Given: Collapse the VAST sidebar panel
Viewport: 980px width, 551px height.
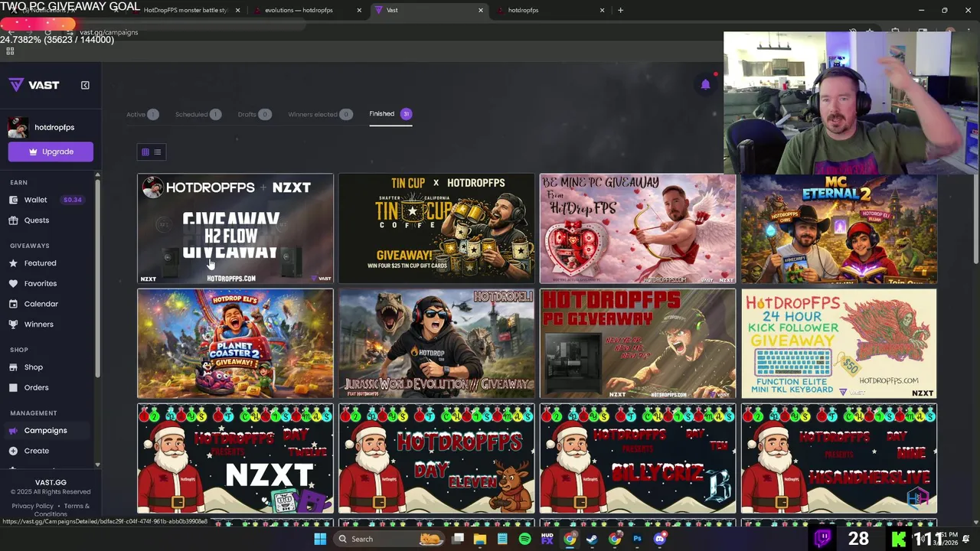Looking at the screenshot, I should [x=85, y=85].
